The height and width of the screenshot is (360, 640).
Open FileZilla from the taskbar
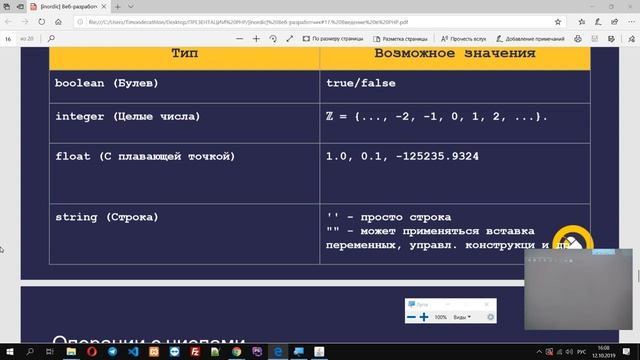click(x=195, y=351)
